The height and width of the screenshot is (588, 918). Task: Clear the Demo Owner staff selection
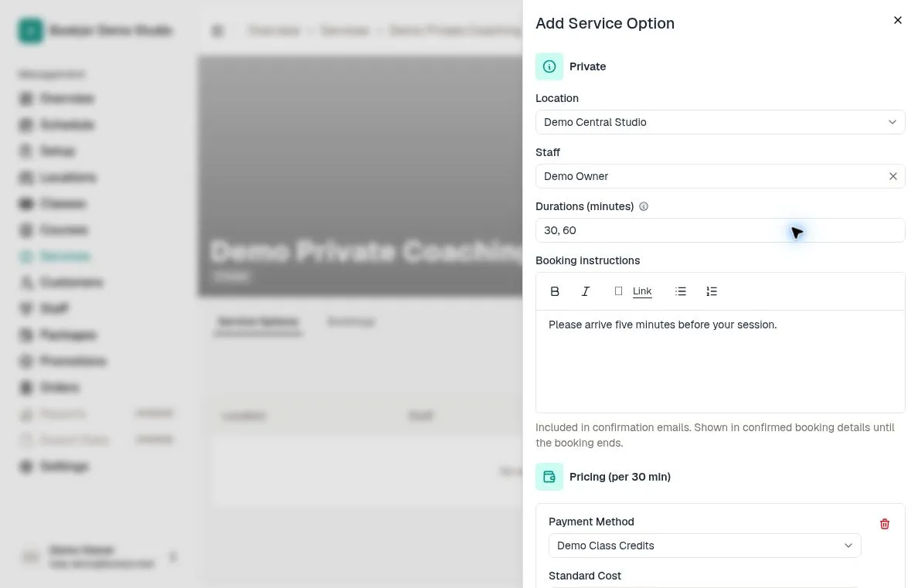pyautogui.click(x=892, y=176)
